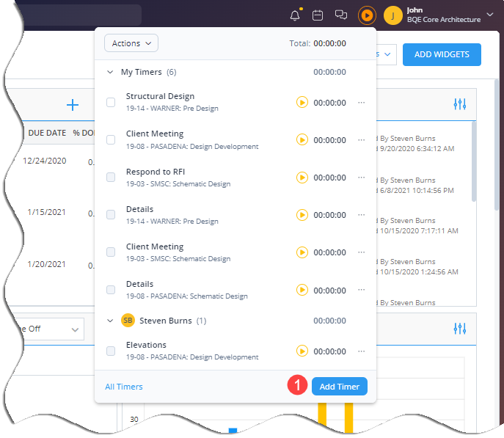This screenshot has height=438, width=504.
Task: Click the Add Timer button
Action: click(x=339, y=387)
